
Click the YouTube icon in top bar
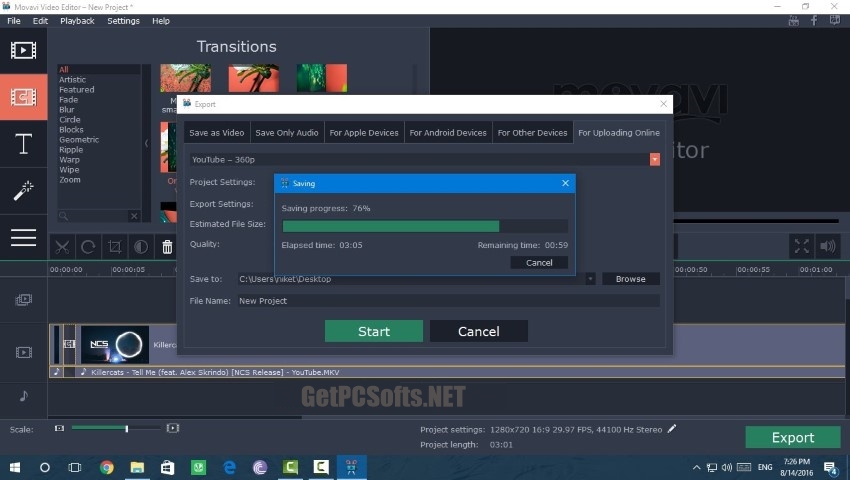[x=794, y=21]
